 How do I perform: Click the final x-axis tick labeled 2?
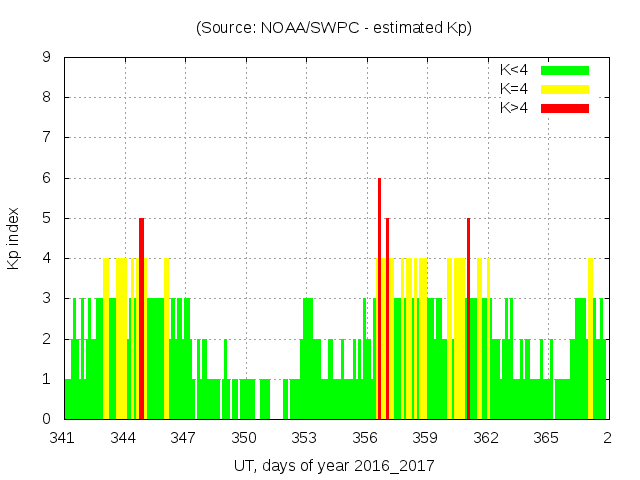[x=607, y=438]
